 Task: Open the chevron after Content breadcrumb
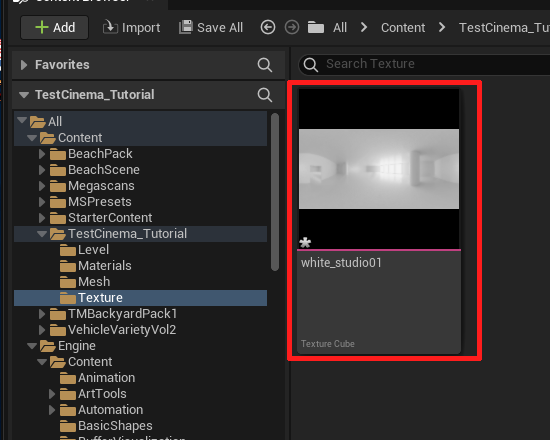tap(442, 27)
